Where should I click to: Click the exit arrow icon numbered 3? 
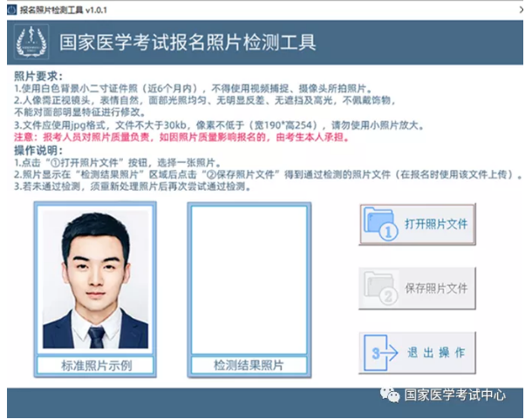(380, 353)
